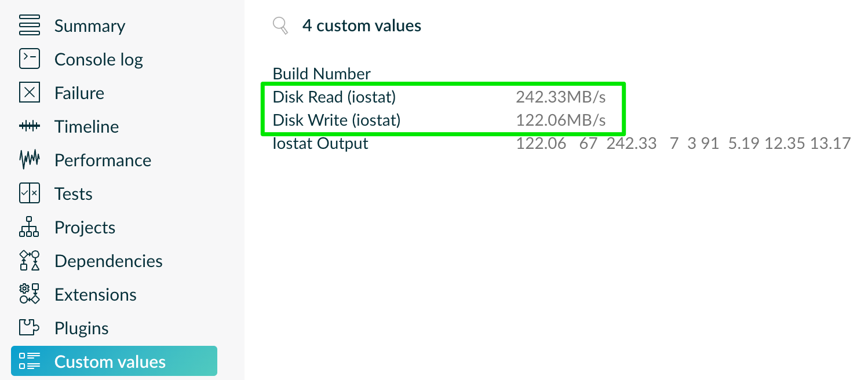Go to the Console log page
Viewport: 868px width, 380px height.
tap(99, 60)
